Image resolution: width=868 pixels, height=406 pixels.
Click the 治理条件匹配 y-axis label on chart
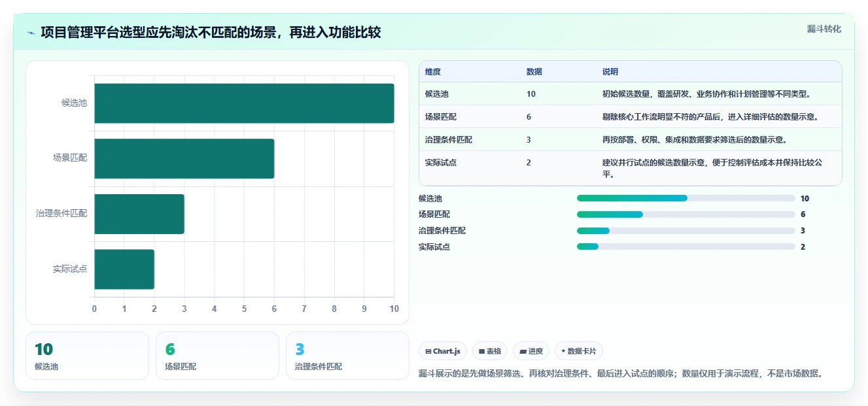coord(61,214)
